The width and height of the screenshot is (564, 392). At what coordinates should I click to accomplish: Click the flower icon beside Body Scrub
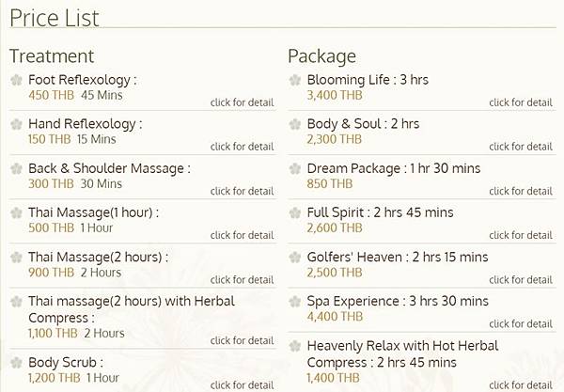point(16,363)
